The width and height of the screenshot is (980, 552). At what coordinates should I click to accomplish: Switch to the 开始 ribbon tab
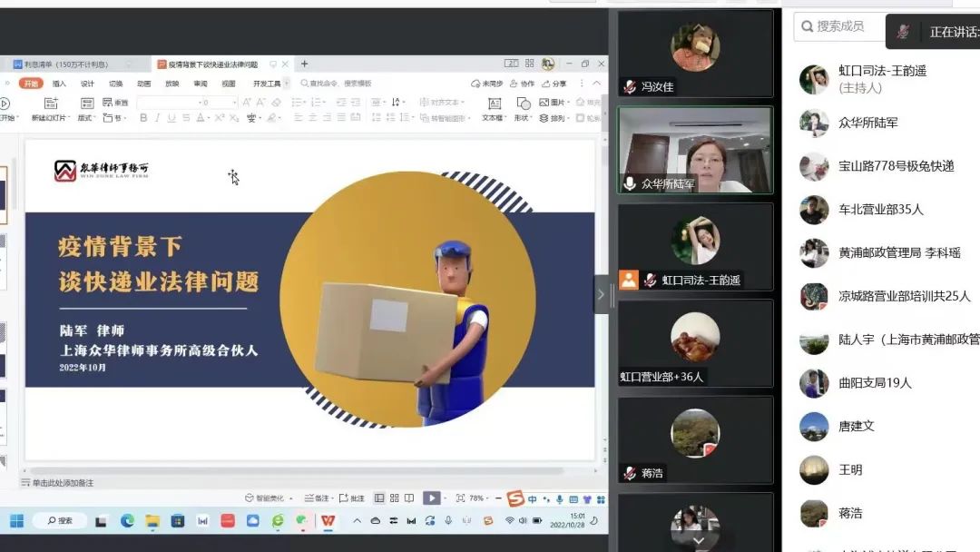point(31,84)
